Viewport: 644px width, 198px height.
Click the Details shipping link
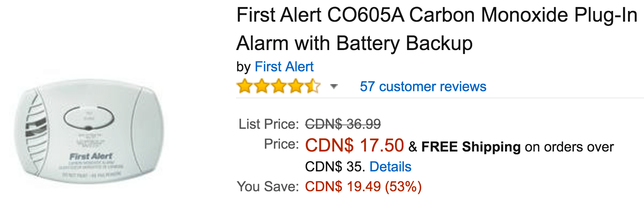(390, 167)
